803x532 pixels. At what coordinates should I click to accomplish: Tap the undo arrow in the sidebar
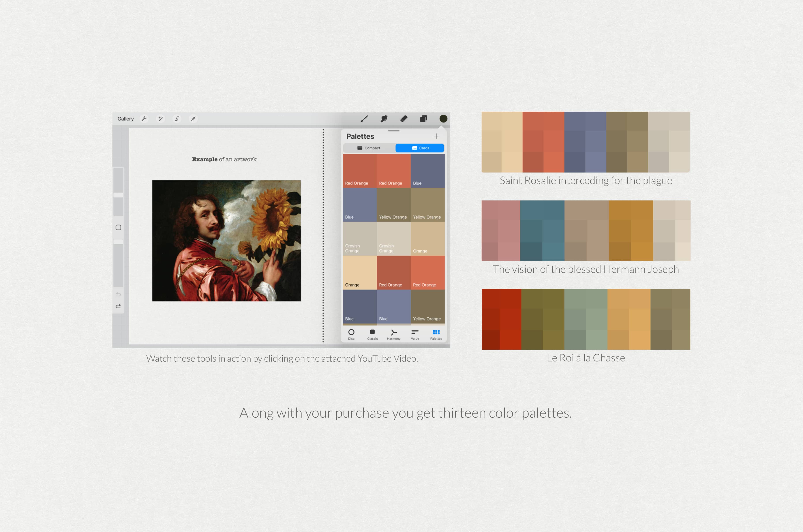point(118,294)
